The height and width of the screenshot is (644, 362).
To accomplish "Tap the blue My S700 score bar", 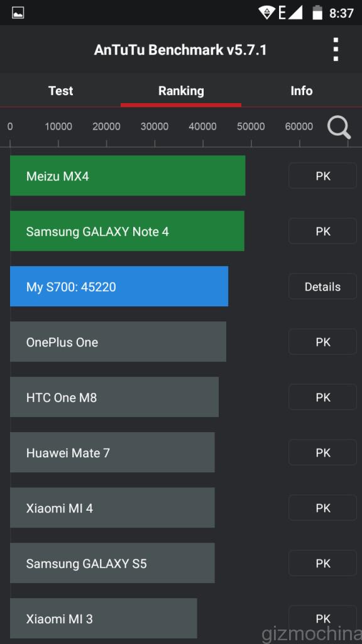I will point(119,286).
